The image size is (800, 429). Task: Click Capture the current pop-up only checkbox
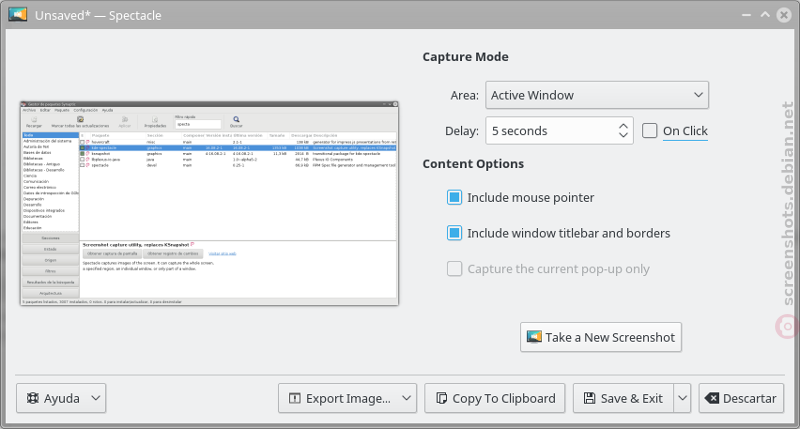click(x=454, y=269)
